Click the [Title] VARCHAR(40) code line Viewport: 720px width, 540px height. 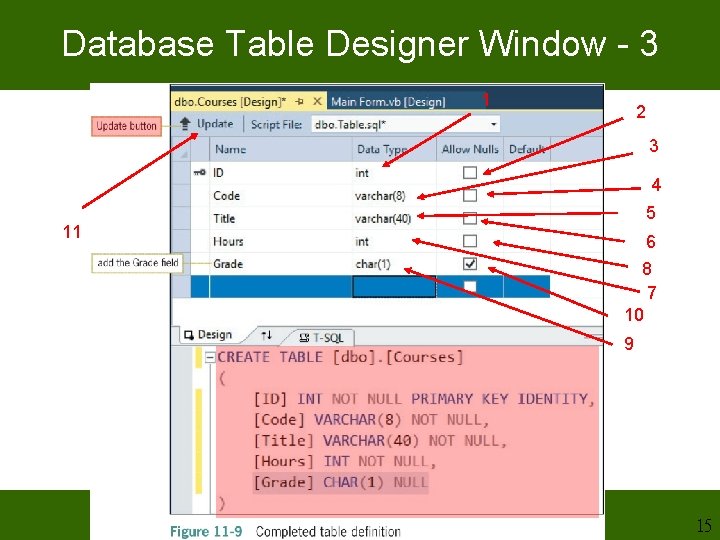point(381,441)
